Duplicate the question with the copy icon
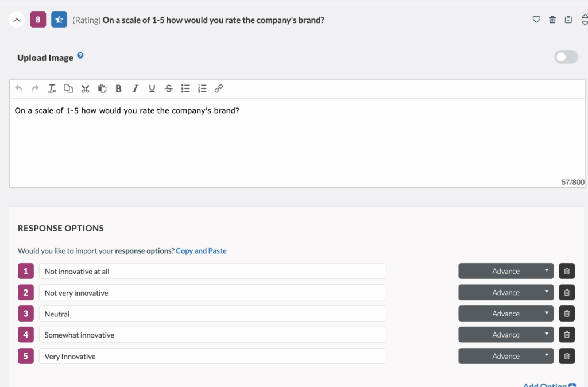The height and width of the screenshot is (387, 588). [568, 19]
